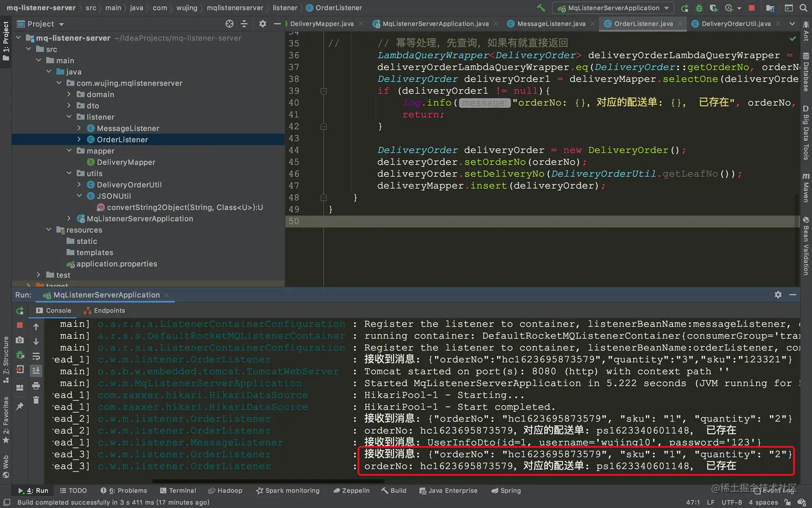The width and height of the screenshot is (812, 508).
Task: Toggle Scroll to End of console
Action: 36,370
